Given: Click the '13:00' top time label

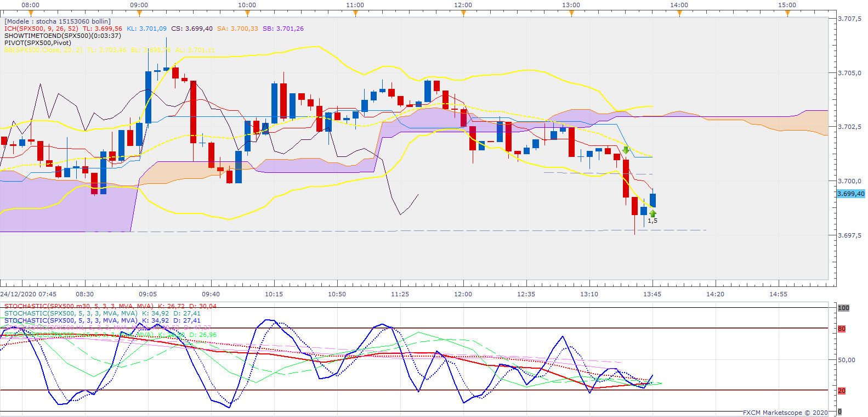Looking at the screenshot, I should tap(571, 5).
